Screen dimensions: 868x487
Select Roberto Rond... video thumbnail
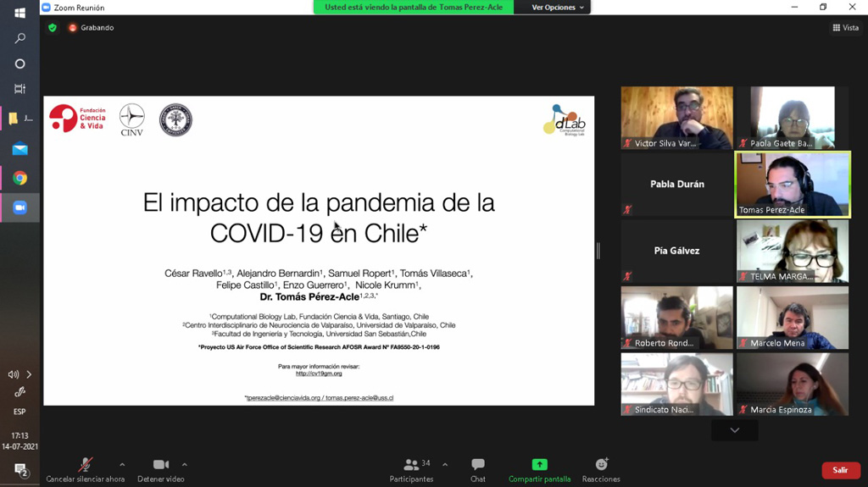(x=676, y=318)
